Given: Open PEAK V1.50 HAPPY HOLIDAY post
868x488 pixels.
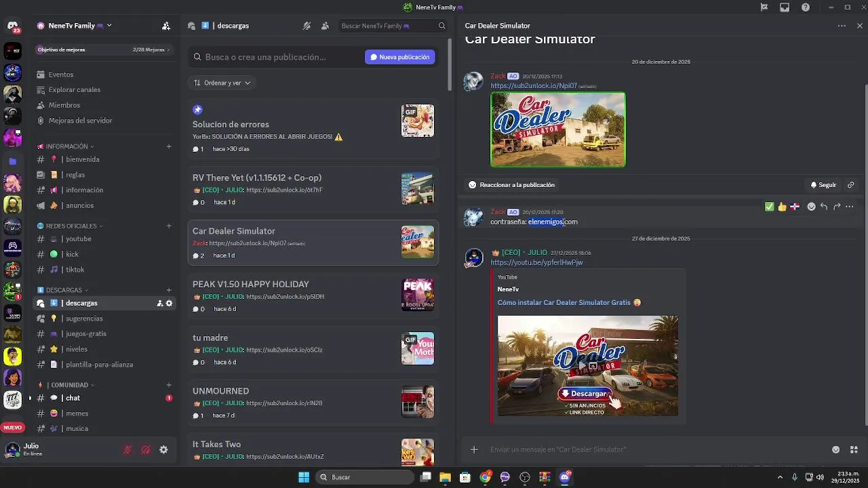Looking at the screenshot, I should [x=313, y=296].
